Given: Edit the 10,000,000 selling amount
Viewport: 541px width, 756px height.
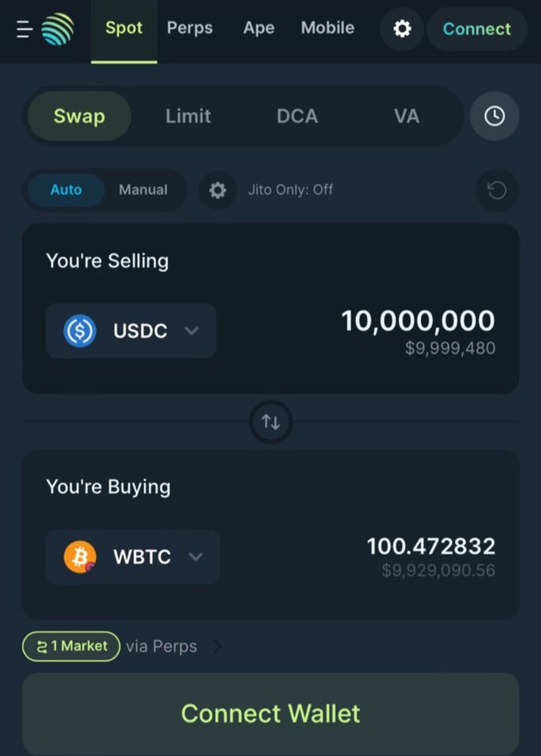Looking at the screenshot, I should click(x=418, y=321).
